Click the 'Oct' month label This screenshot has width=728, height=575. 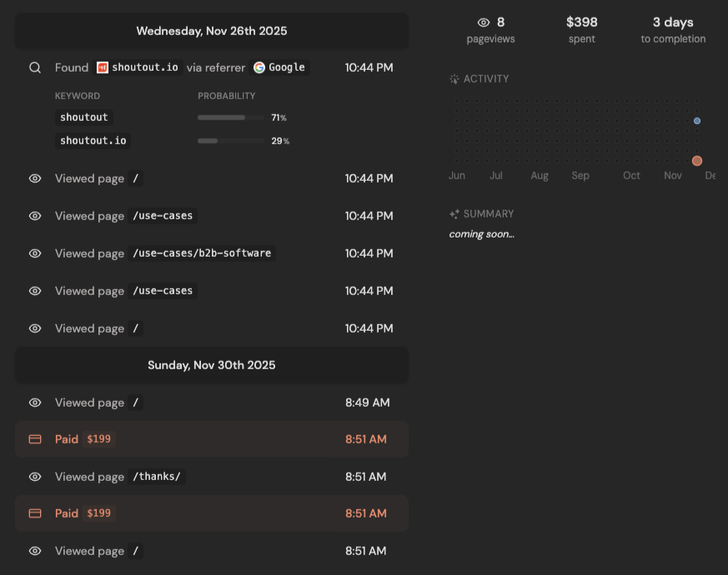631,176
